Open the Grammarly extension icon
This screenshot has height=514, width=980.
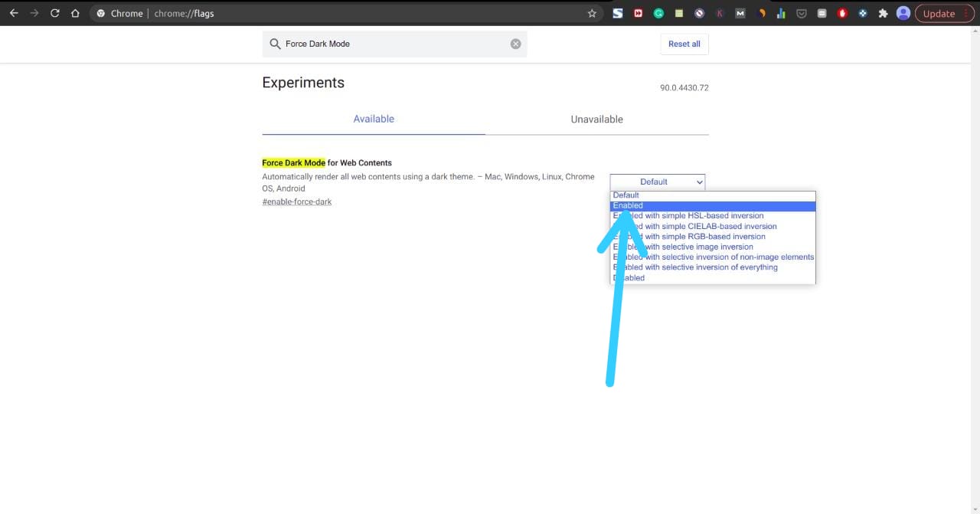tap(658, 13)
